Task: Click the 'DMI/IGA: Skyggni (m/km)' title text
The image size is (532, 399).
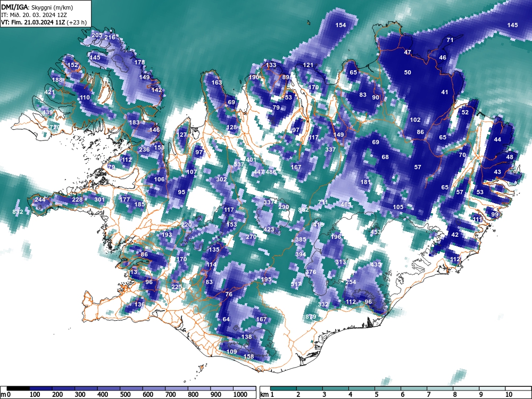Action: click(x=37, y=7)
